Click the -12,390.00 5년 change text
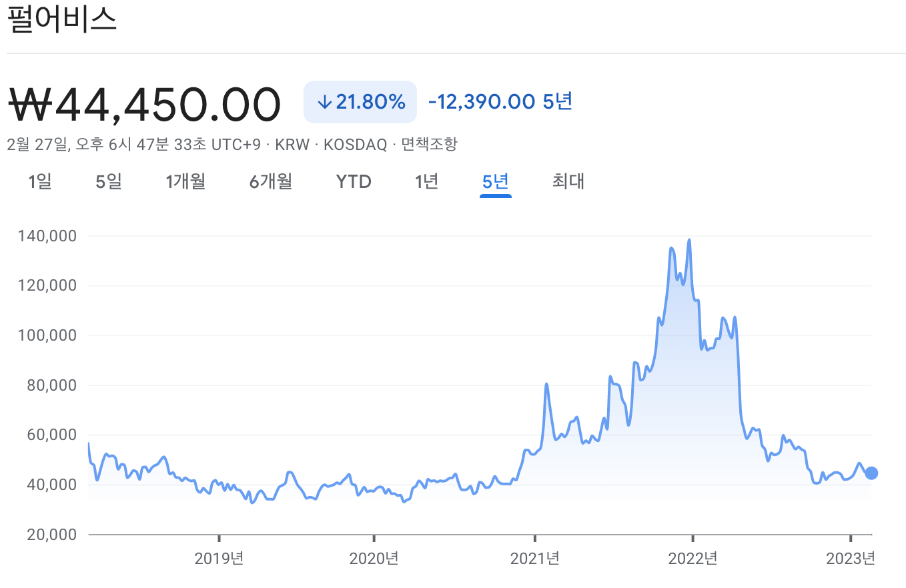 click(x=500, y=102)
